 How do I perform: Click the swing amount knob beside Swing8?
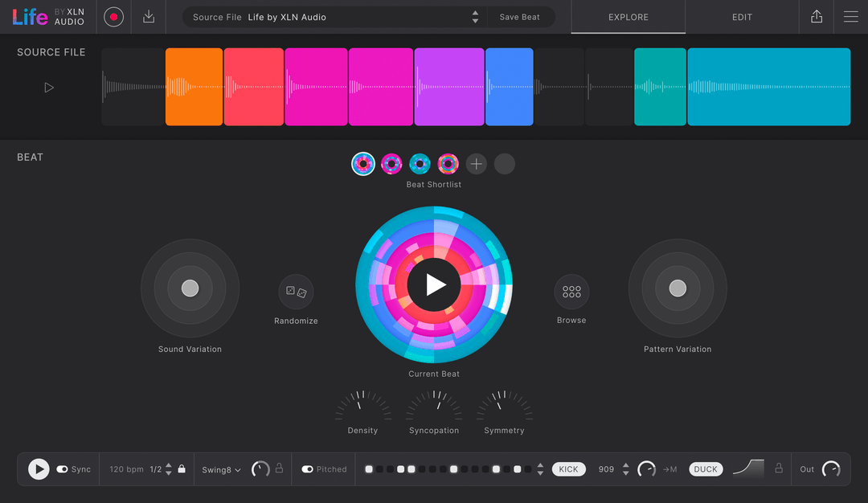point(260,469)
